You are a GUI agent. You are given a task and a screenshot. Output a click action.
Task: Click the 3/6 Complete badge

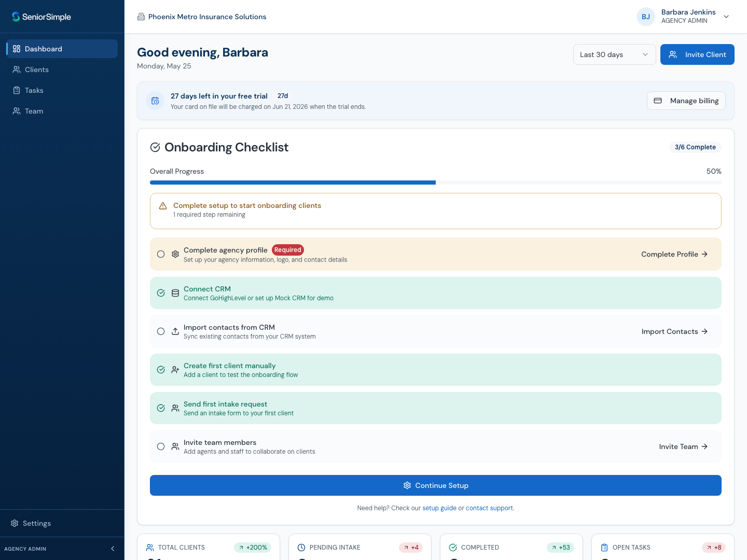click(x=695, y=147)
